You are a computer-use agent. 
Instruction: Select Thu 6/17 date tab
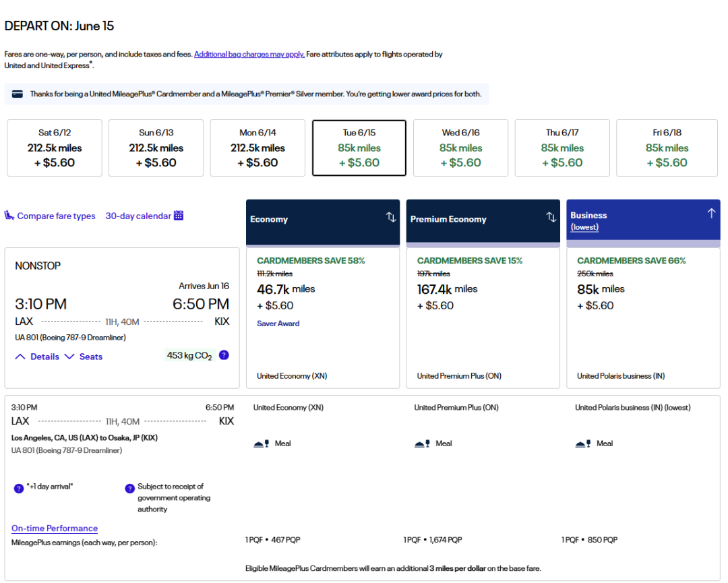tap(562, 148)
